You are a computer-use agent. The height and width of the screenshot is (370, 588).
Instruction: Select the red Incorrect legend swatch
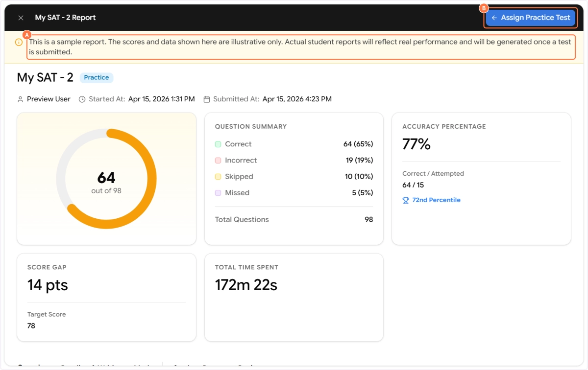(218, 161)
